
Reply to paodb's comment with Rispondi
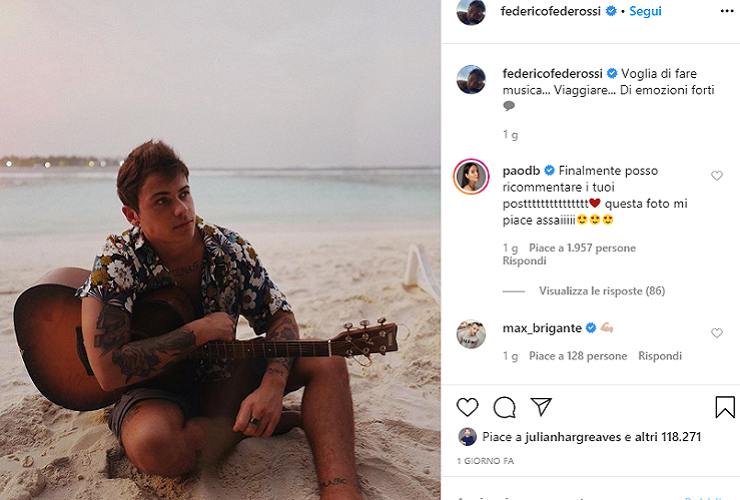coord(524,261)
